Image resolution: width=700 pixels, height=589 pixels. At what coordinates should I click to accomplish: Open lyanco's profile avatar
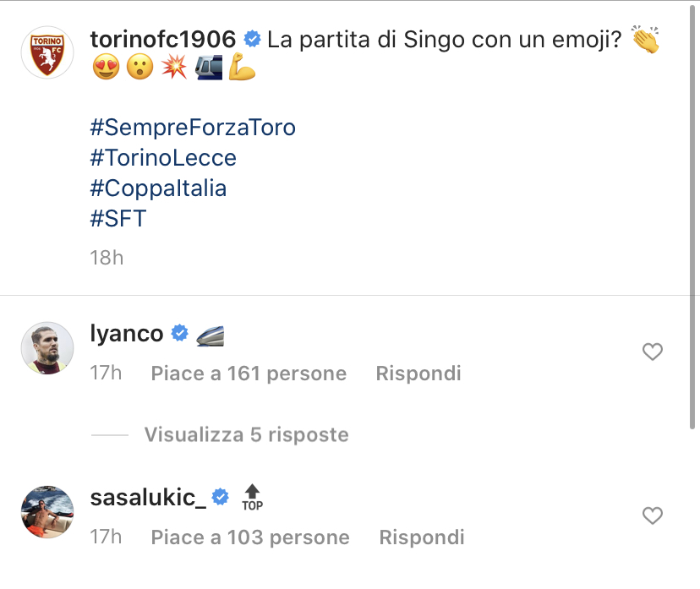coord(47,346)
